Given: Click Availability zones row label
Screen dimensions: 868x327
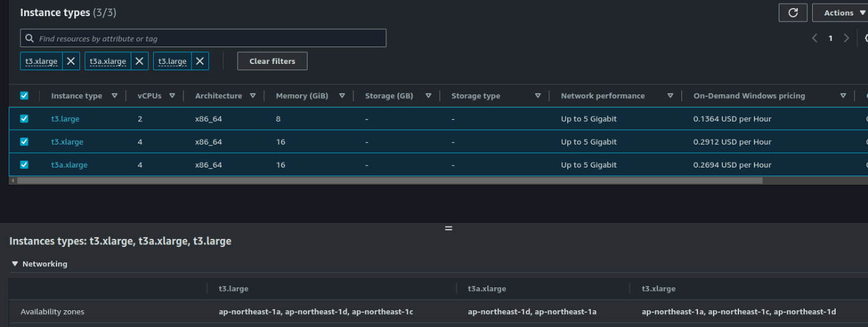Looking at the screenshot, I should [x=52, y=311].
